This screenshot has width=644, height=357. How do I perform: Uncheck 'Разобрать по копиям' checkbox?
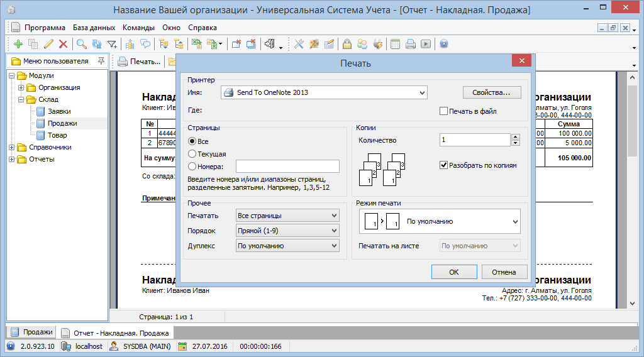coord(443,165)
